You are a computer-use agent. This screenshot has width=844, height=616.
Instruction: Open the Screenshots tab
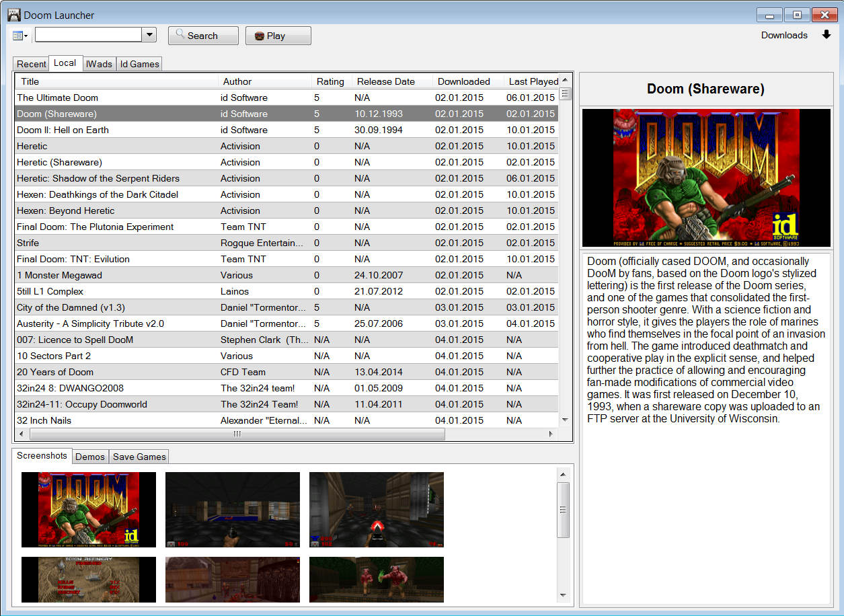tap(42, 455)
